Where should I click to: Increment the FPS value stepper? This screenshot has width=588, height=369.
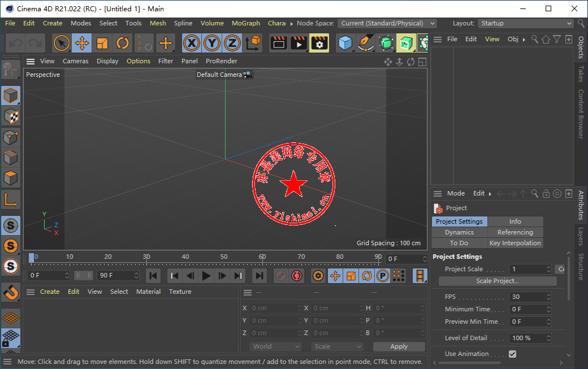coord(548,295)
